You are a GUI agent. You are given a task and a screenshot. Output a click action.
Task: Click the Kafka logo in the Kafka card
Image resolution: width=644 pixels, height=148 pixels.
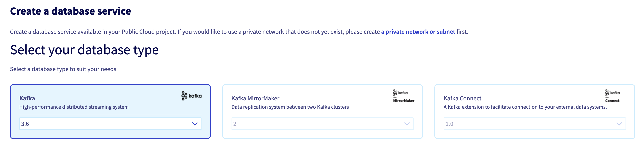(192, 95)
